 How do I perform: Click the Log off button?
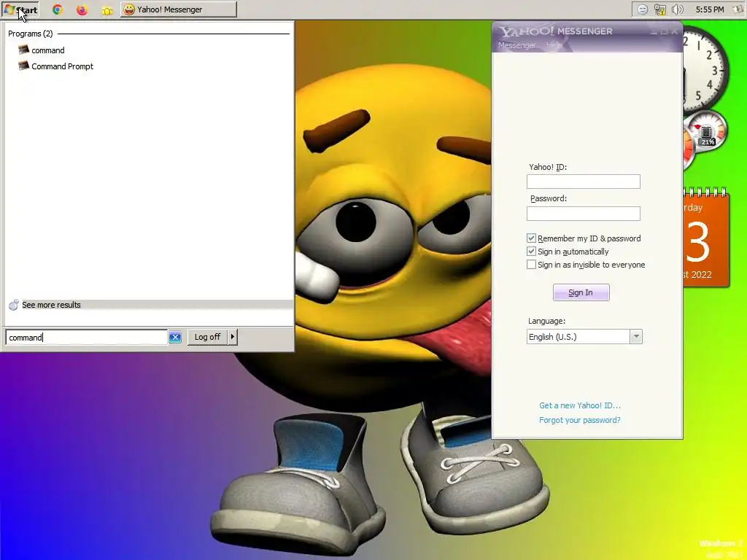207,337
